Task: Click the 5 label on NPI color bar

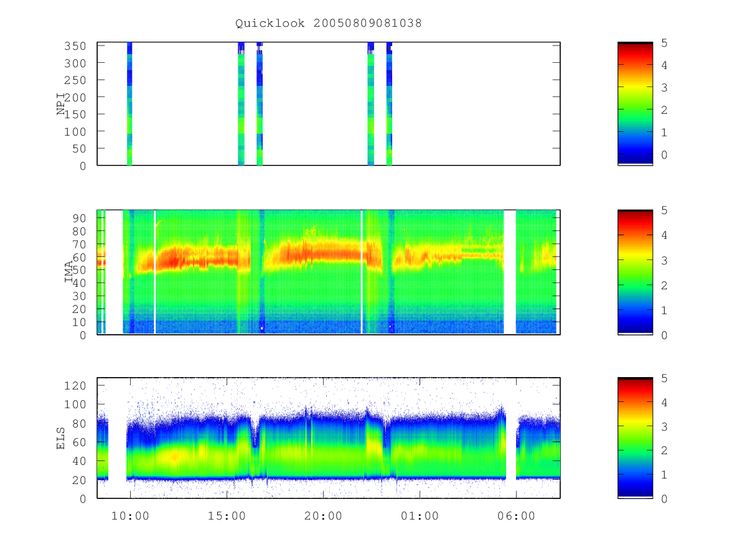Action: click(664, 43)
